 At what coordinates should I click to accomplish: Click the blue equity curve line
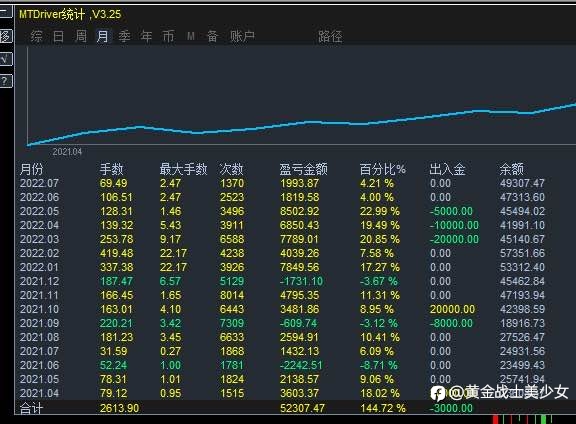(301, 123)
